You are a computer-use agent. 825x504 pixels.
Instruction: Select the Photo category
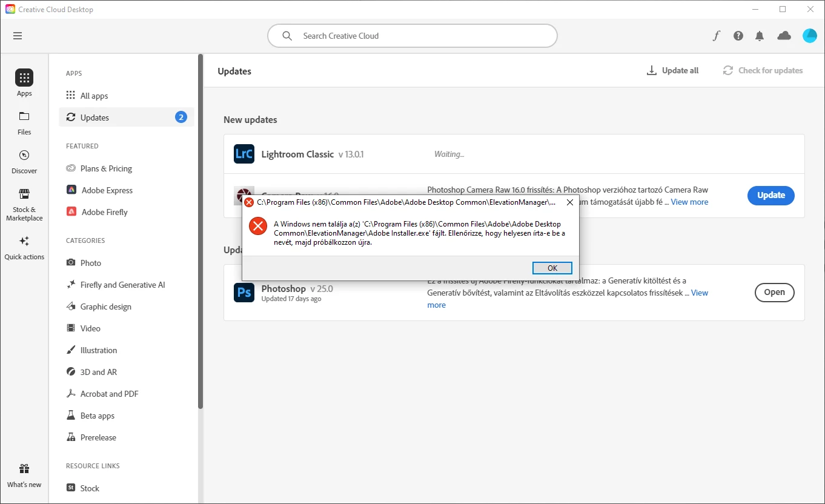coord(127,263)
